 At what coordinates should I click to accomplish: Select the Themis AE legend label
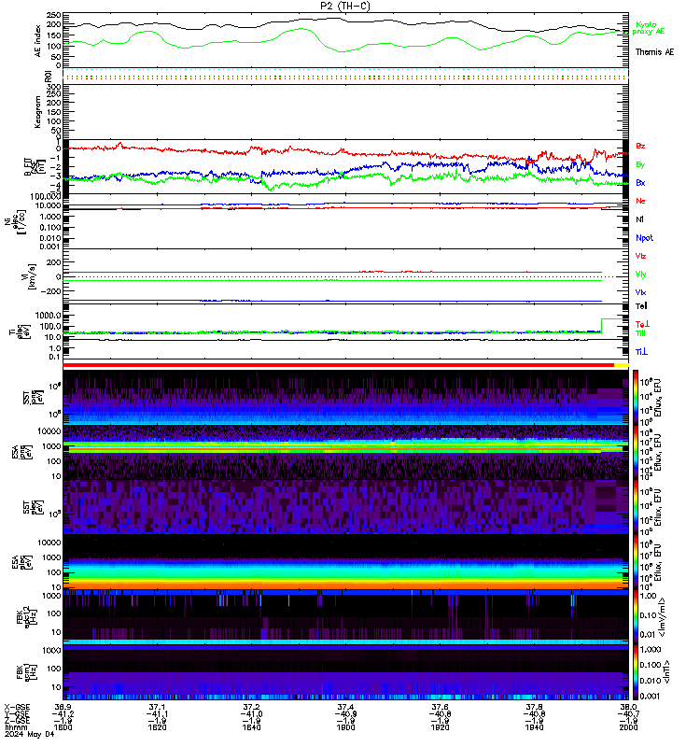(x=655, y=52)
